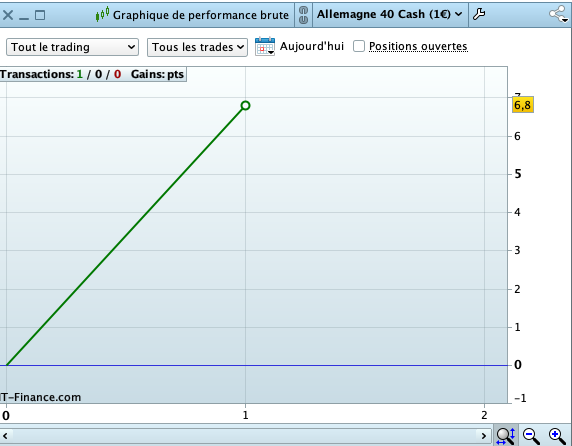The height and width of the screenshot is (446, 572).
Task: Click the chain link group icon
Action: click(303, 15)
